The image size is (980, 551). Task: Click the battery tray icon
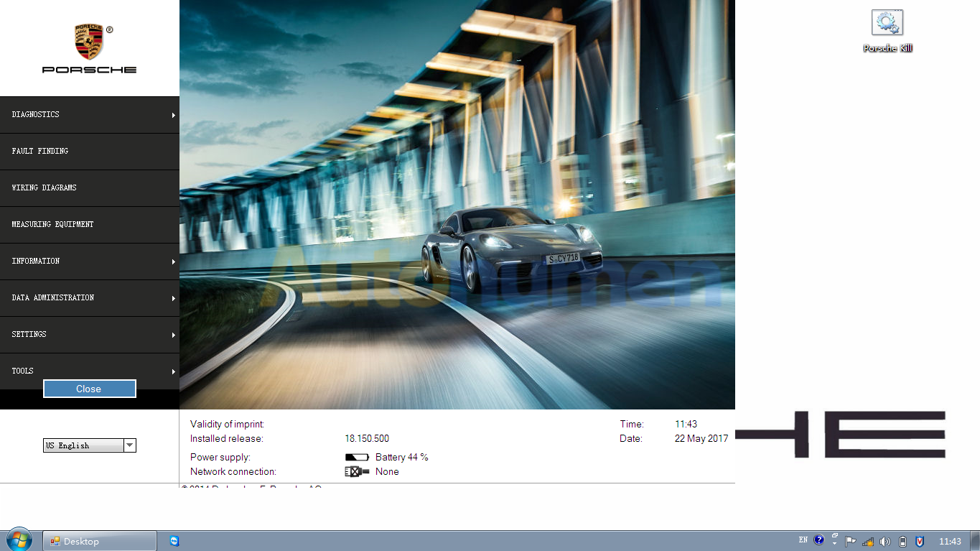902,542
